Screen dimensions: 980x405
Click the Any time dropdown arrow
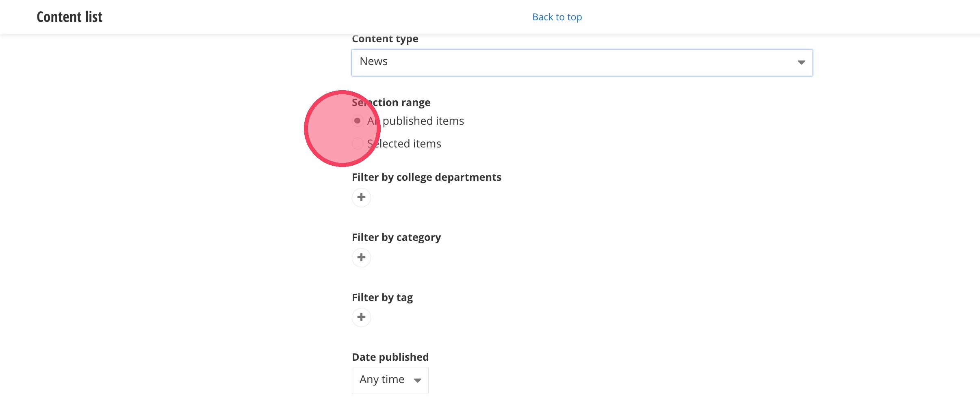(417, 381)
